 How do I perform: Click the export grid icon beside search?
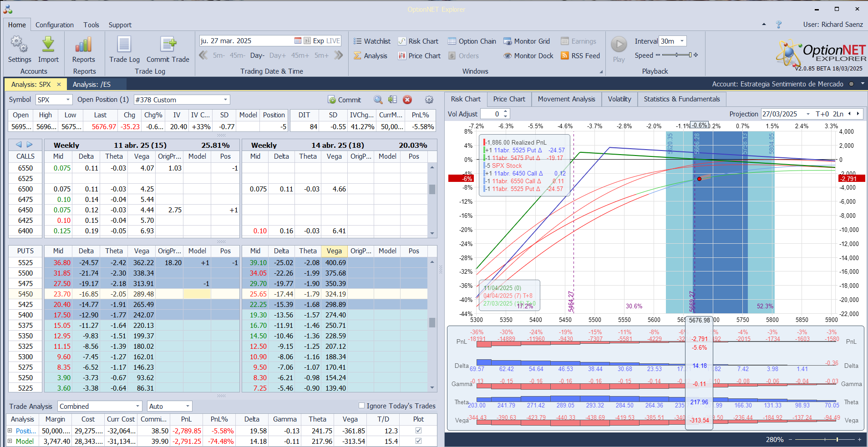(392, 100)
